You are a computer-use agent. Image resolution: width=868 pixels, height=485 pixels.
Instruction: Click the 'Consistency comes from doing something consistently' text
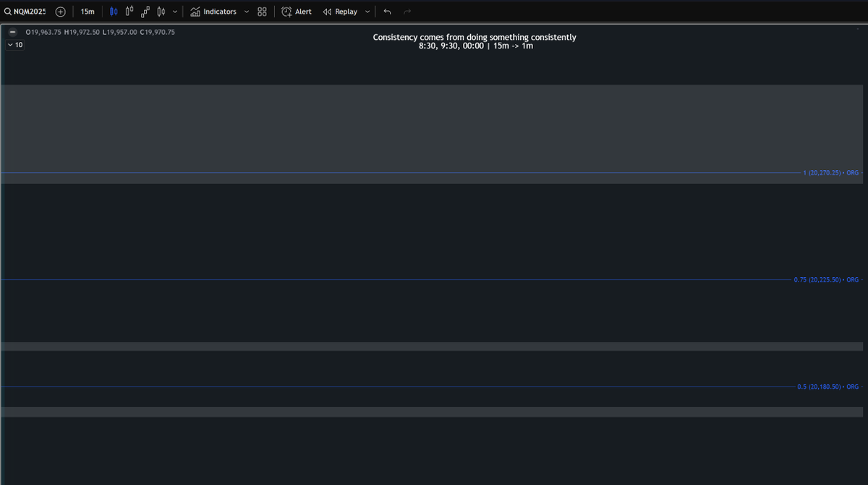pos(475,37)
